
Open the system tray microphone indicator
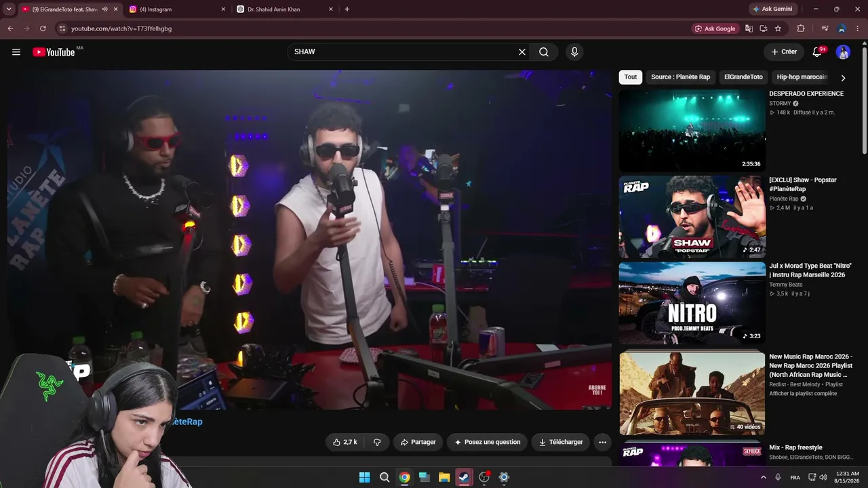click(778, 477)
